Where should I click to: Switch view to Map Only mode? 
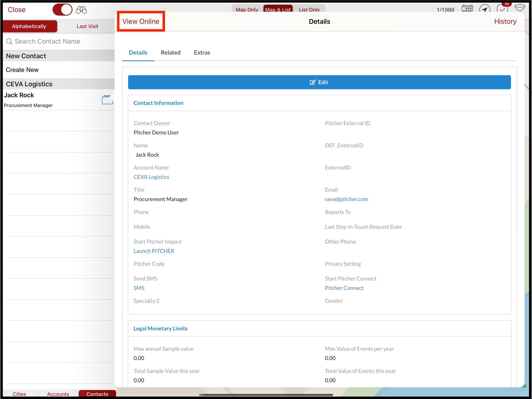[247, 10]
